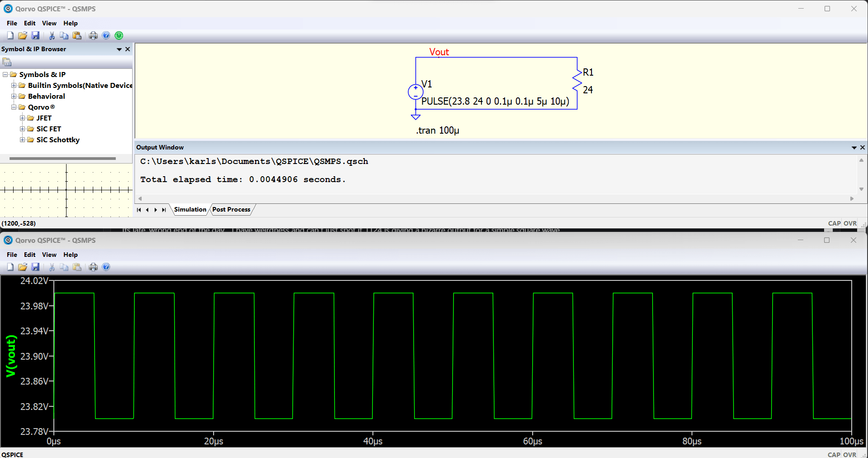The height and width of the screenshot is (458, 868).
Task: Open File menu in schematic window
Action: point(12,23)
